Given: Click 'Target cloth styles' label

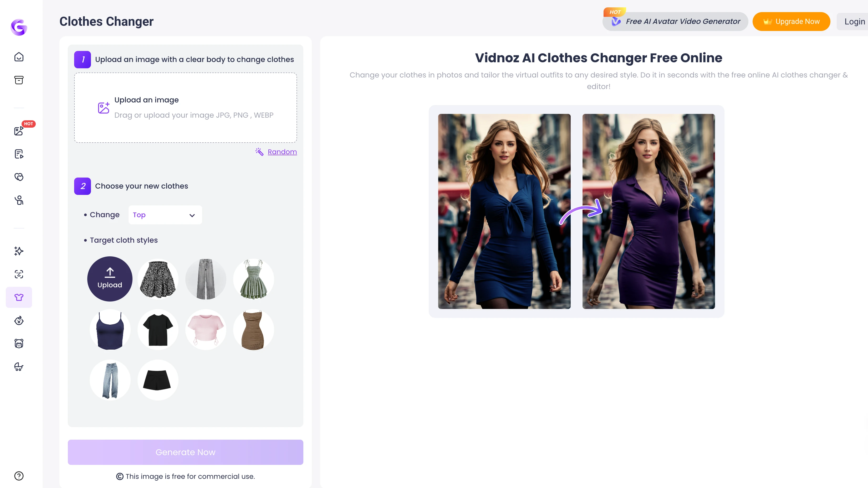Looking at the screenshot, I should tap(124, 240).
